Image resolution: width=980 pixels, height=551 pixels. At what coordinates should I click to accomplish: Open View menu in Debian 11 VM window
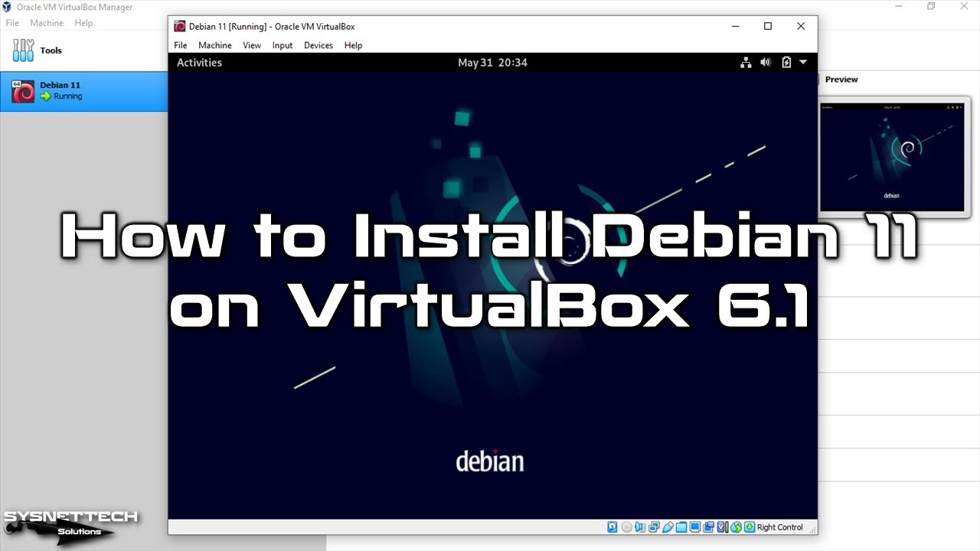pyautogui.click(x=252, y=45)
